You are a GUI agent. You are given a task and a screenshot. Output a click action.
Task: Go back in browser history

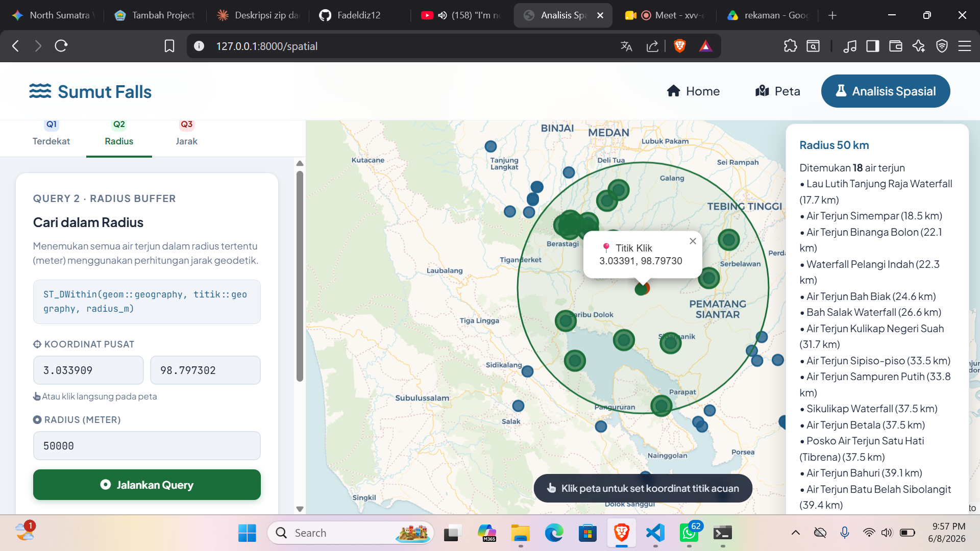(x=16, y=46)
